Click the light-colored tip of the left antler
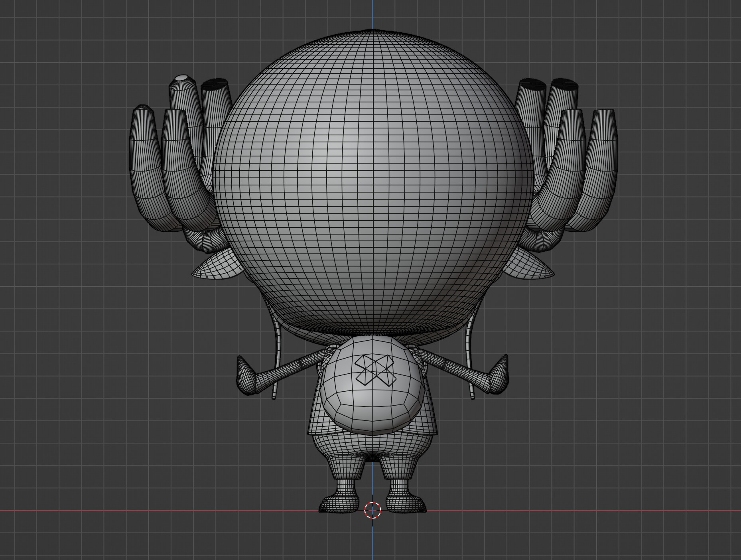Viewport: 741px width, 560px height. click(182, 78)
